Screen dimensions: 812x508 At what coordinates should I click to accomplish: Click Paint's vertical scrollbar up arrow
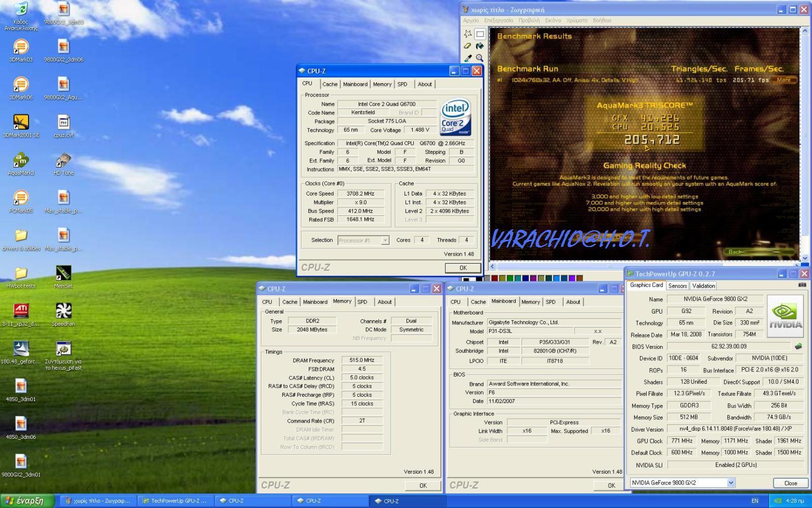805,31
